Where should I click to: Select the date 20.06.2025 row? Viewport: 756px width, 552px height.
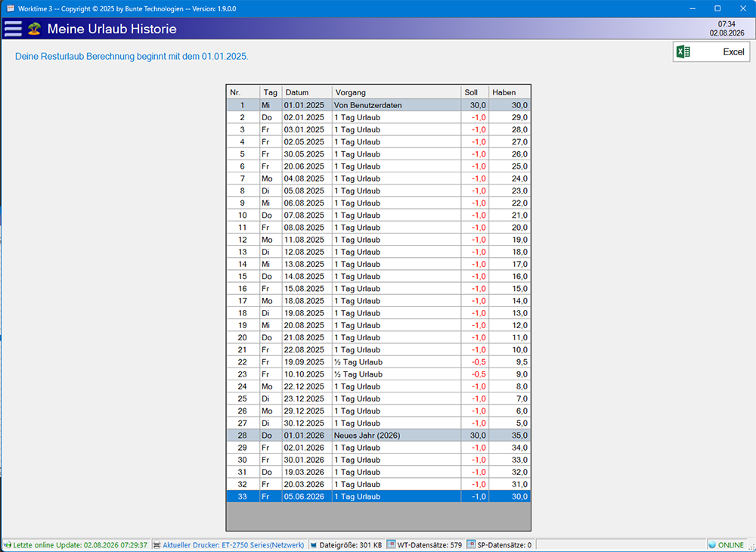[379, 166]
